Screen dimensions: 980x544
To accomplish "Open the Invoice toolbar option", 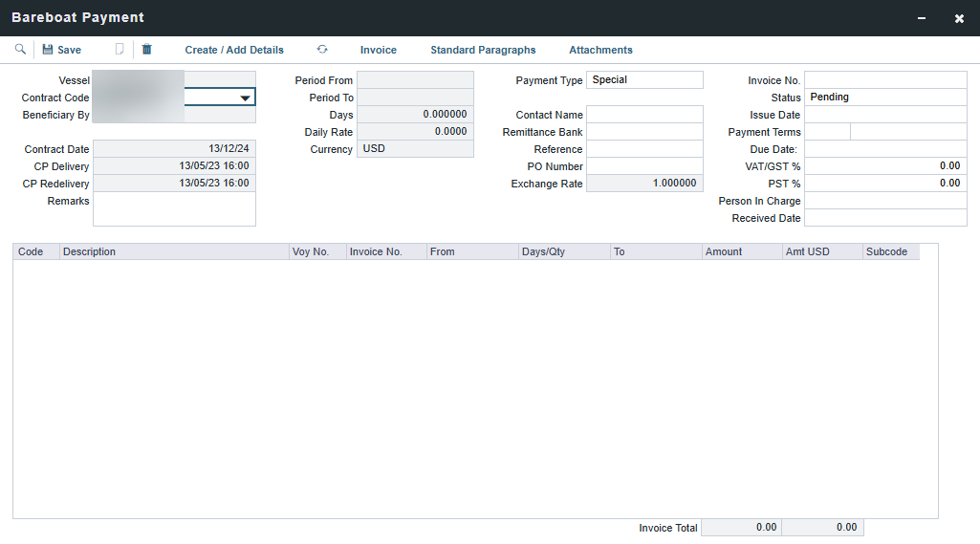I will [x=378, y=50].
